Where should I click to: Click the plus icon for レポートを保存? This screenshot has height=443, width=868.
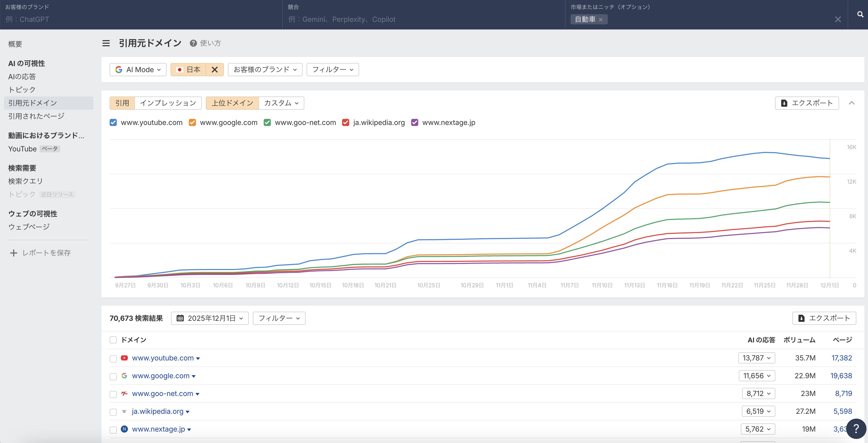tap(13, 253)
